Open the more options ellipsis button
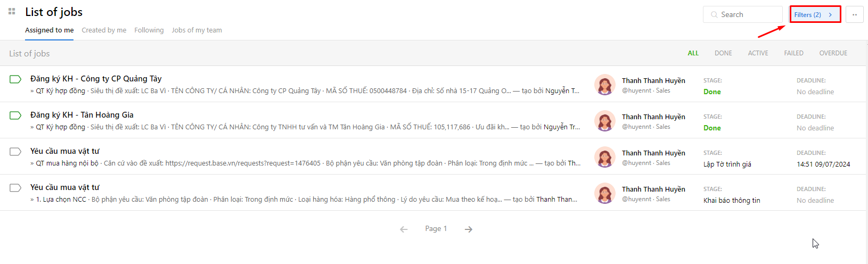This screenshot has height=264, width=868. pyautogui.click(x=855, y=14)
